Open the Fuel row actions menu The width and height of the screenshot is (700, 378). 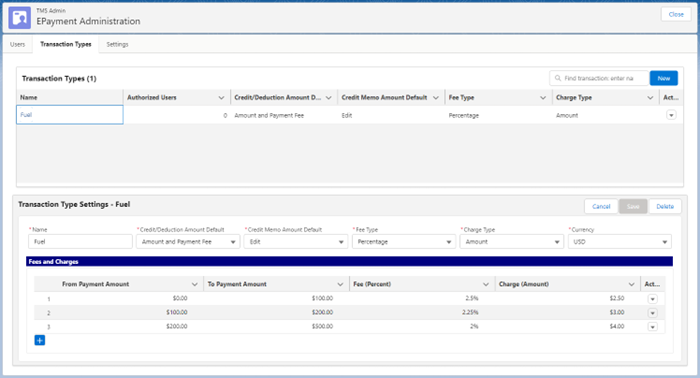click(671, 115)
